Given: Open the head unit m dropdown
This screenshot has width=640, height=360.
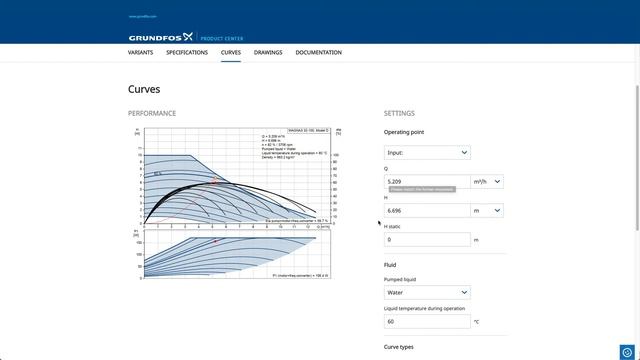Looking at the screenshot, I should pyautogui.click(x=487, y=210).
